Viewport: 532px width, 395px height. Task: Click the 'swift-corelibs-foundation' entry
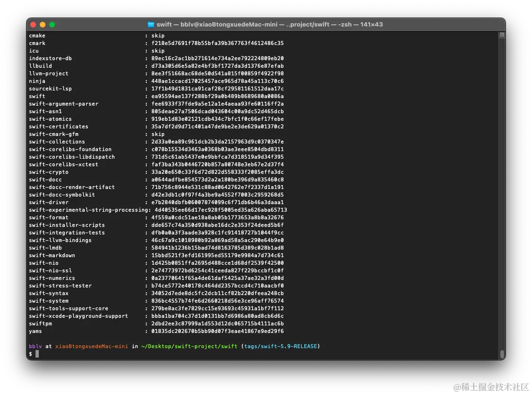point(70,150)
